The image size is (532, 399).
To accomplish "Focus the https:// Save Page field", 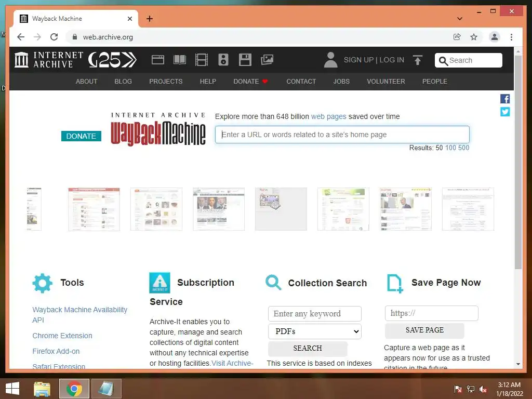I will (x=431, y=313).
